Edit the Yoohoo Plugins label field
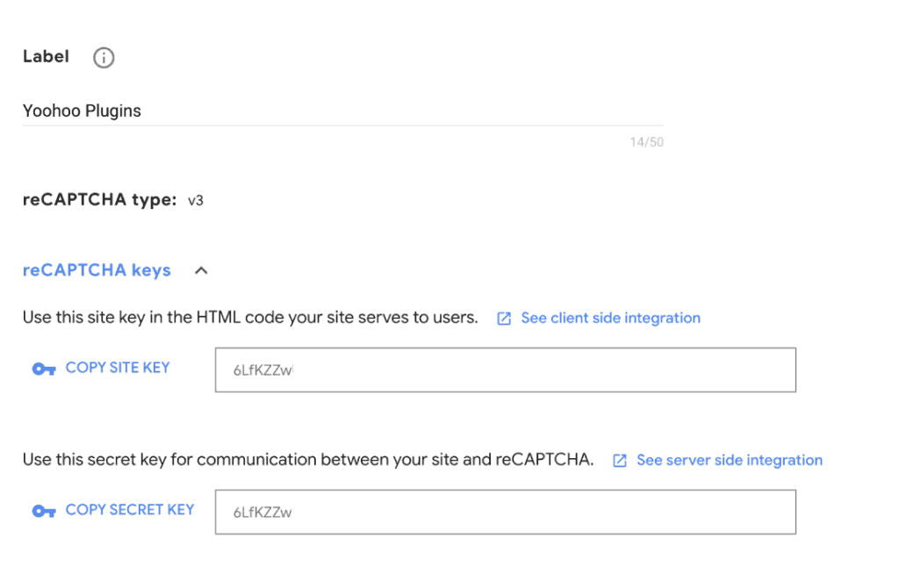The width and height of the screenshot is (899, 588). (343, 111)
